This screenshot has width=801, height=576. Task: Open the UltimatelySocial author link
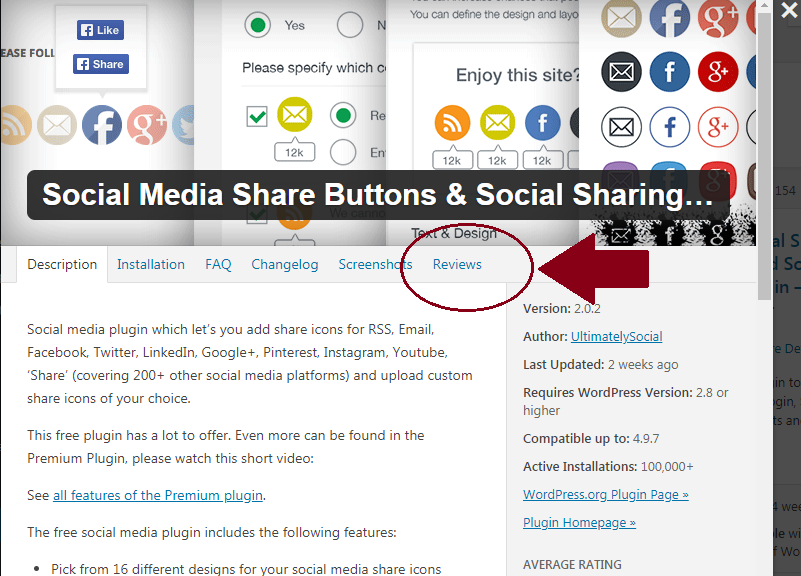[617, 337]
